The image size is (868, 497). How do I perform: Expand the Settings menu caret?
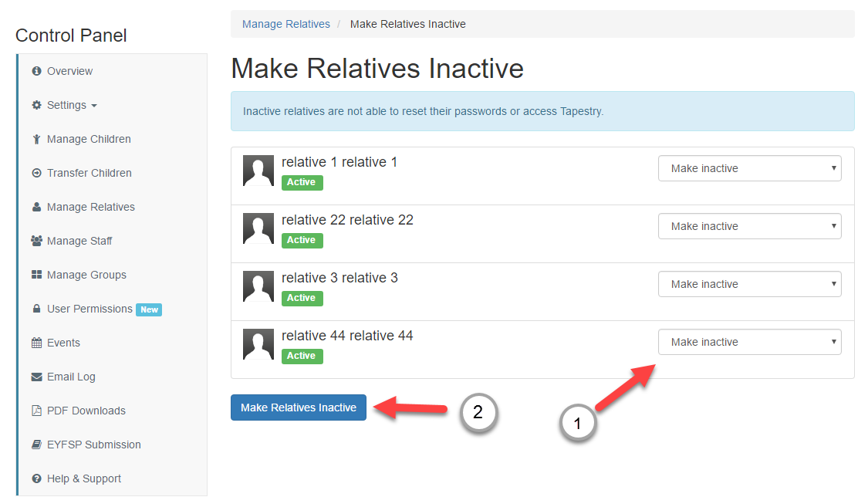pos(94,106)
